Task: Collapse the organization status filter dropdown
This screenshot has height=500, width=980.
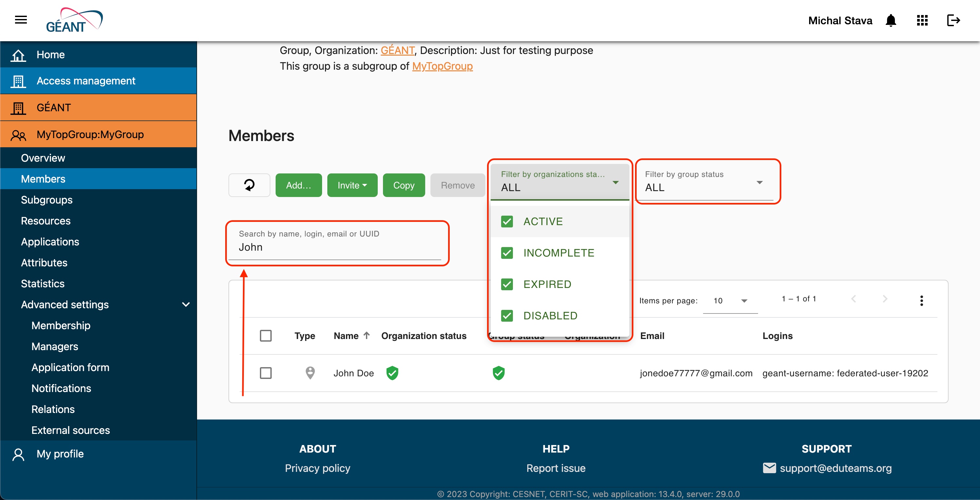Action: click(x=560, y=182)
